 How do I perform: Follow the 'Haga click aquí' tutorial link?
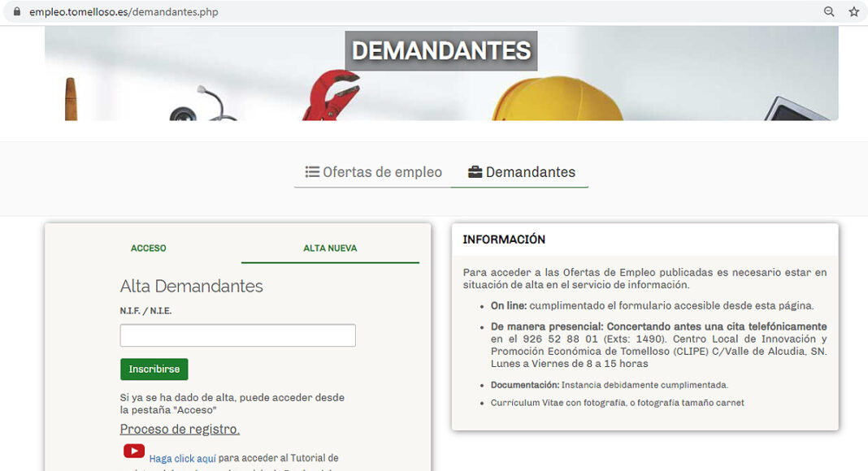(182, 459)
